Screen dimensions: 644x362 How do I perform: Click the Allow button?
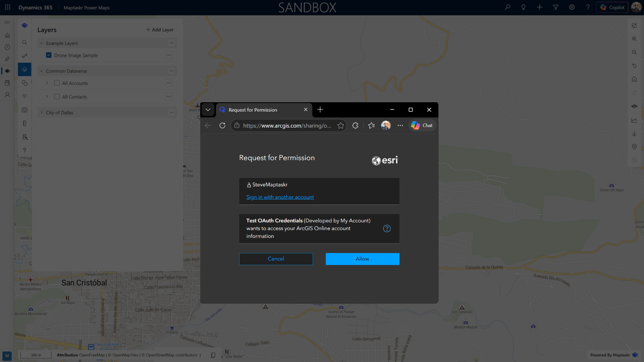(x=362, y=259)
